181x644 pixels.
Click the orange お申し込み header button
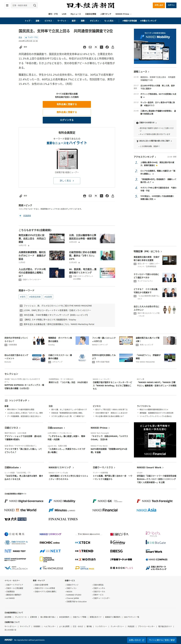(x=159, y=5)
